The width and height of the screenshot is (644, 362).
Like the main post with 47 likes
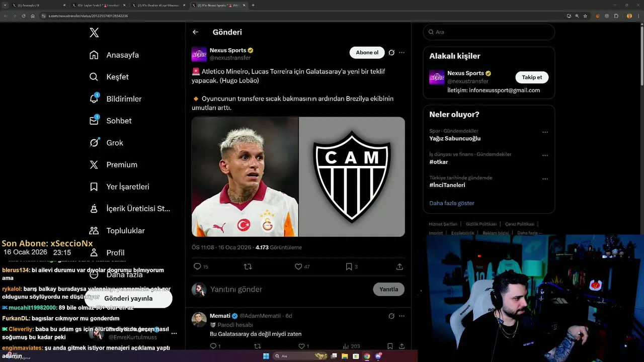point(302,266)
